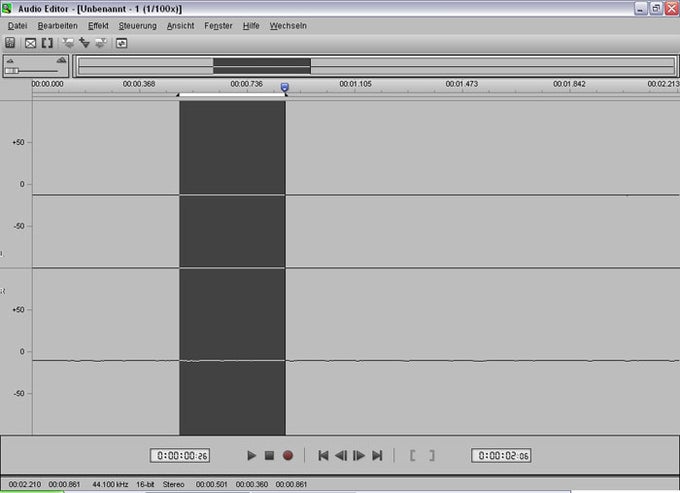Image resolution: width=680 pixels, height=493 pixels.
Task: Click the Audio Editor app icon in title bar
Action: [7, 8]
